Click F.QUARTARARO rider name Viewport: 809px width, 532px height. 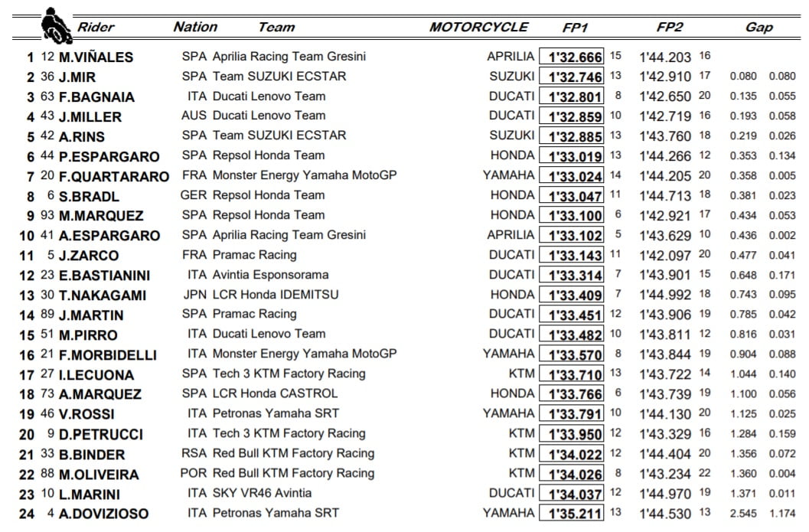click(x=114, y=177)
